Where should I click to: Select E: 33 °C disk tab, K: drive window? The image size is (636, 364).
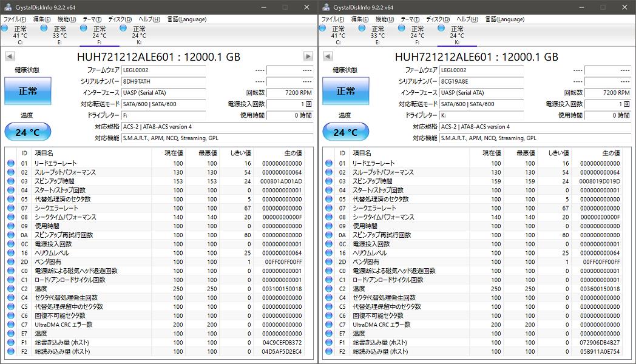pyautogui.click(x=377, y=35)
